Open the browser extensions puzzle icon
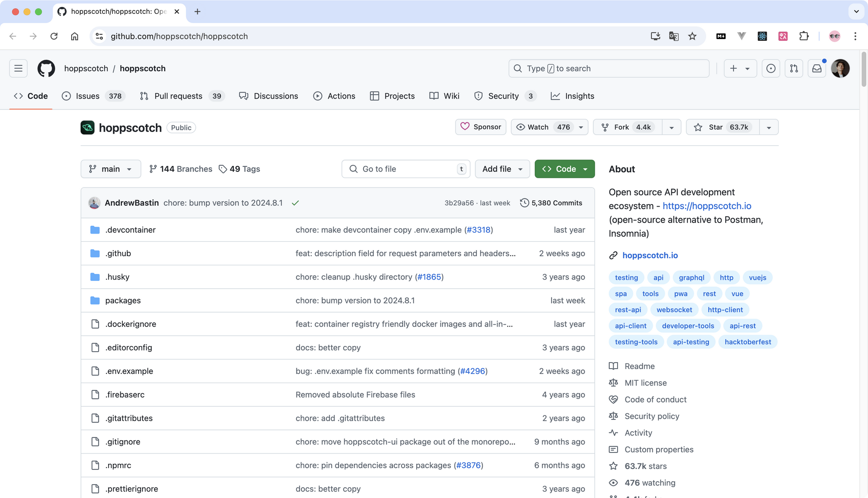The image size is (868, 498). tap(804, 36)
